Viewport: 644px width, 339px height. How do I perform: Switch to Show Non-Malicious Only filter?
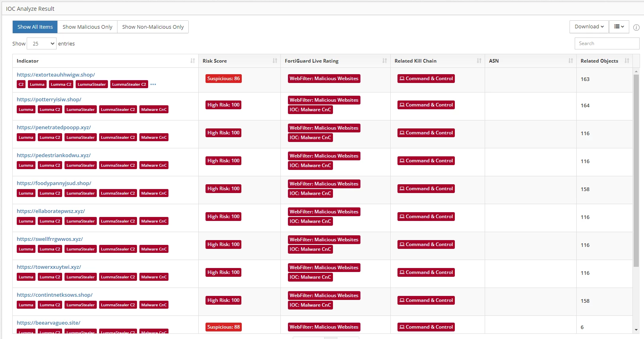(x=153, y=27)
